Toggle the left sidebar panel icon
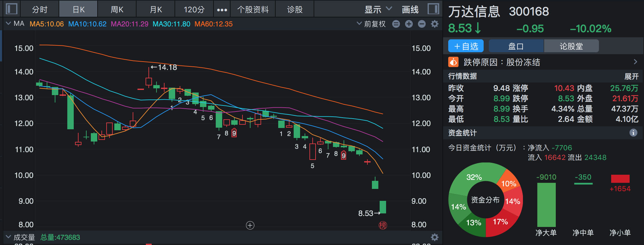The height and width of the screenshot is (245, 644). pyautogui.click(x=12, y=9)
